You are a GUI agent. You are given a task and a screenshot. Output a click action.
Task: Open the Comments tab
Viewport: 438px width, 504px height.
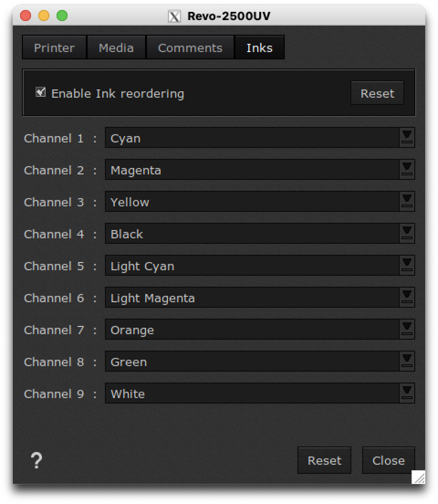point(190,47)
